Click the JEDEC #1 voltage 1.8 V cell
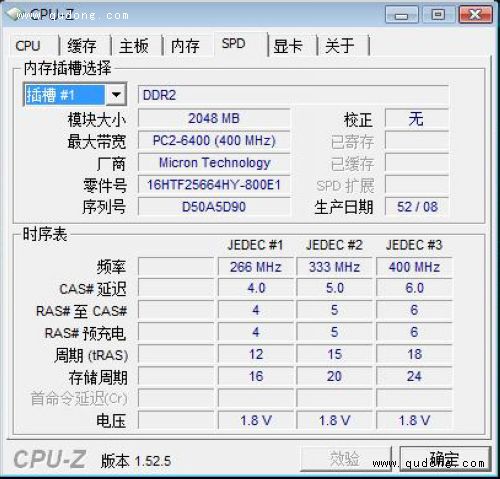This screenshot has height=479, width=500. tap(256, 420)
